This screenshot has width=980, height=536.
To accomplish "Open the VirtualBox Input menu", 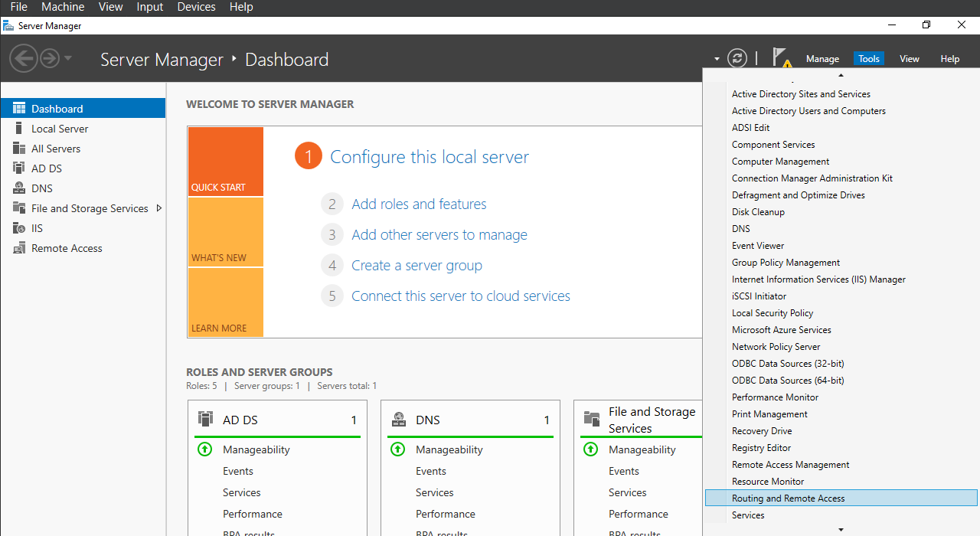I will coord(149,7).
